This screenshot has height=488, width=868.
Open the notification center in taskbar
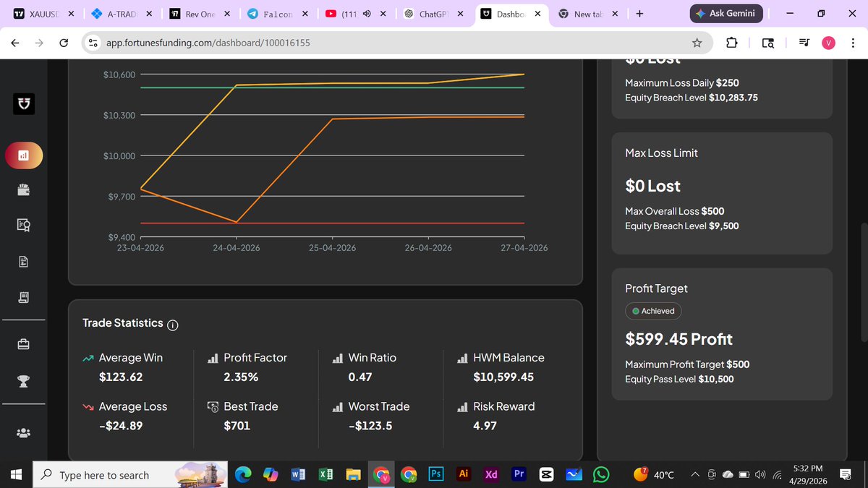click(845, 475)
